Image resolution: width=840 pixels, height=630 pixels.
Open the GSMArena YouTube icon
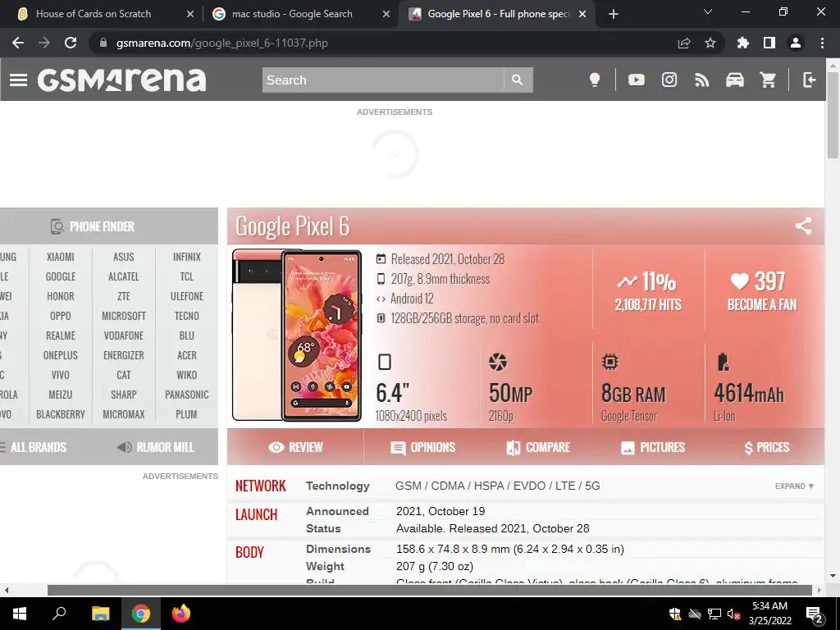pos(637,80)
